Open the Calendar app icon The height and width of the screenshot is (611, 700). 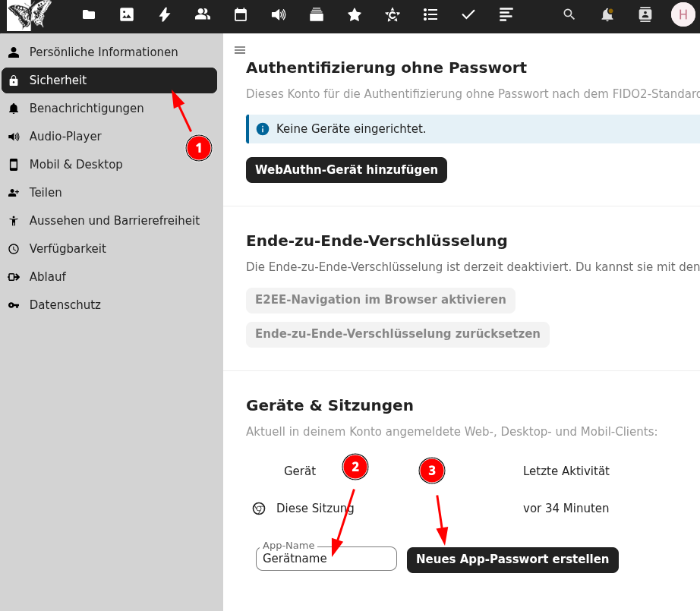pos(241,14)
